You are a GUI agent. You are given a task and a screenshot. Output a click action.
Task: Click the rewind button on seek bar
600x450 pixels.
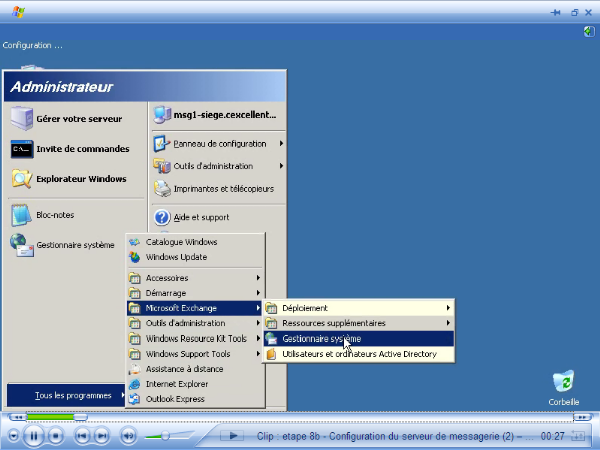[x=17, y=417]
